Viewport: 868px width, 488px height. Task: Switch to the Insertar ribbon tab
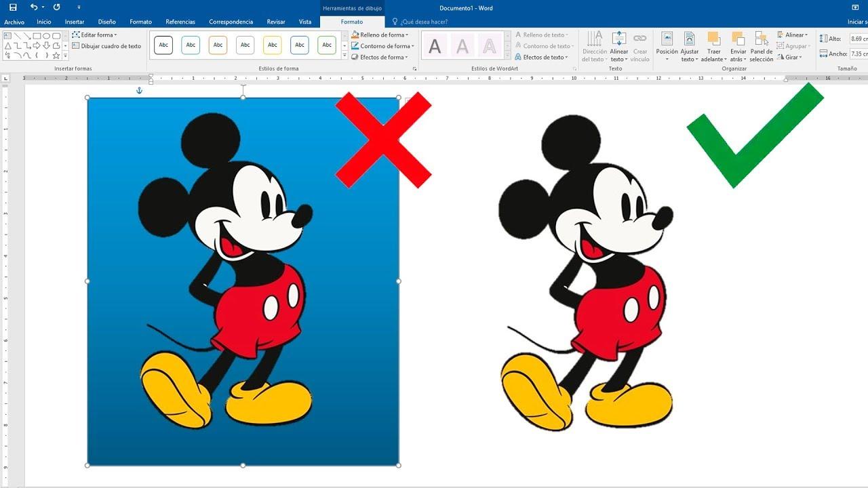click(x=75, y=22)
